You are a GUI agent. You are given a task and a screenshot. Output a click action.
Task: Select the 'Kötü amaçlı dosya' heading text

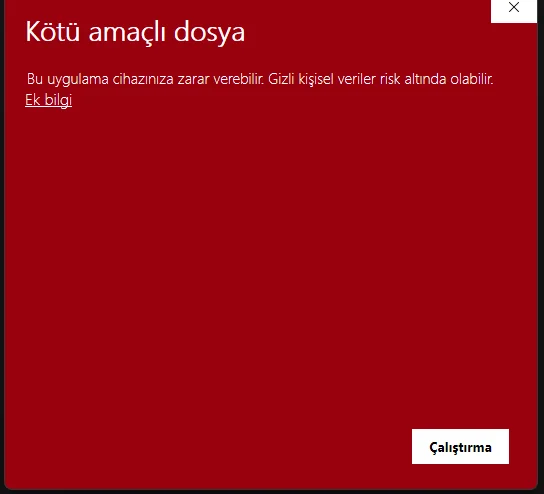coord(135,33)
